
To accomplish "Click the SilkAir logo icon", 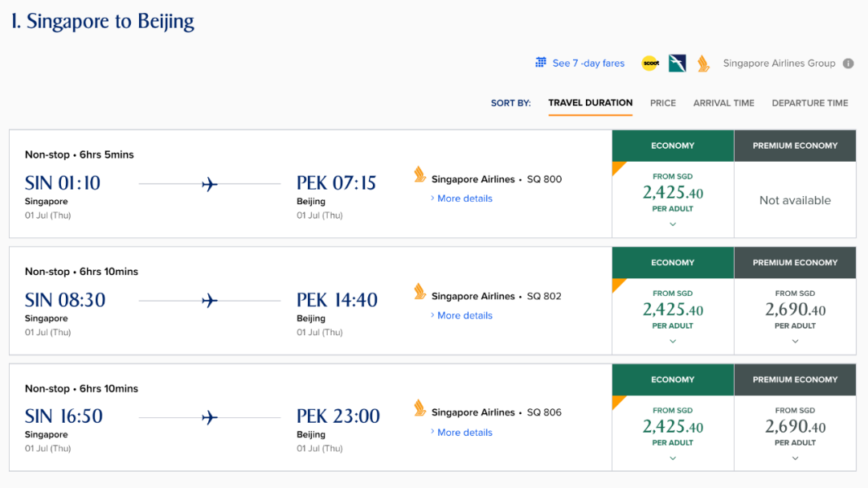I will pos(677,64).
